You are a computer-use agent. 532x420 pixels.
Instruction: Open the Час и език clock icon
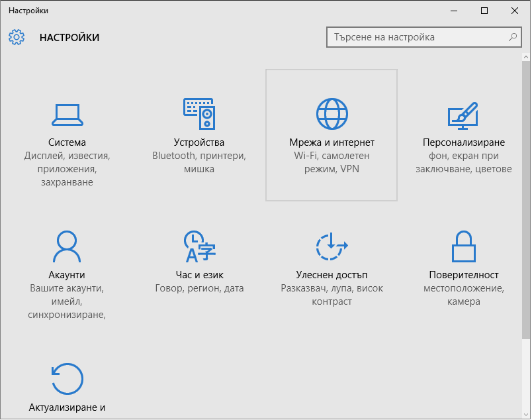(200, 246)
